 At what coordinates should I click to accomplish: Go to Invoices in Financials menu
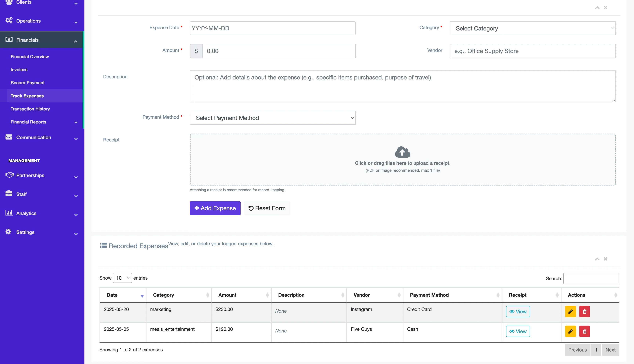19,70
